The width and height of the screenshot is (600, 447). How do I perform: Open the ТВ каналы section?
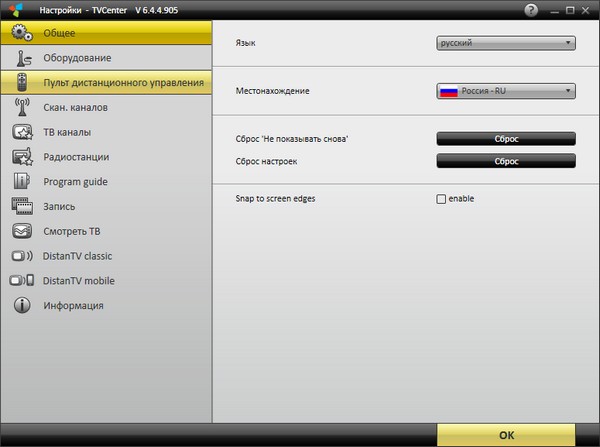click(106, 132)
